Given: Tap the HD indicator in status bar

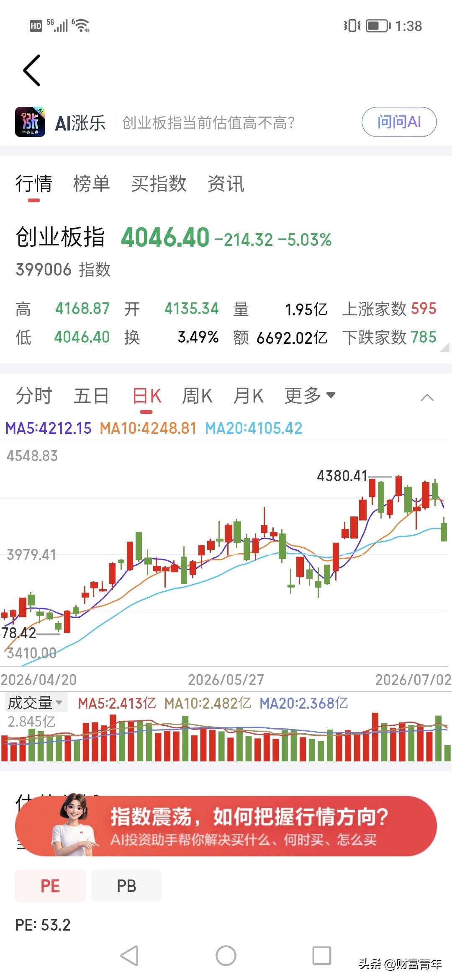Looking at the screenshot, I should (x=36, y=26).
